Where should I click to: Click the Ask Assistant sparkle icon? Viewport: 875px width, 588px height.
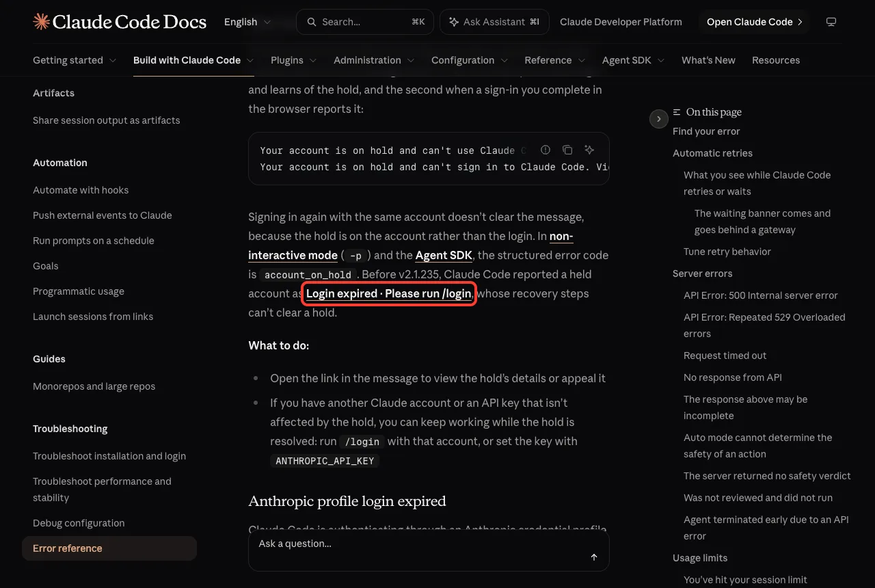[454, 22]
